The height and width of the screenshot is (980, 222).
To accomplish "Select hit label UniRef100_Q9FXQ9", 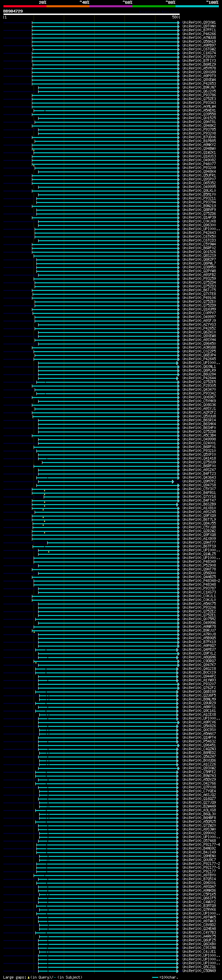I will pyautogui.click(x=199, y=516).
